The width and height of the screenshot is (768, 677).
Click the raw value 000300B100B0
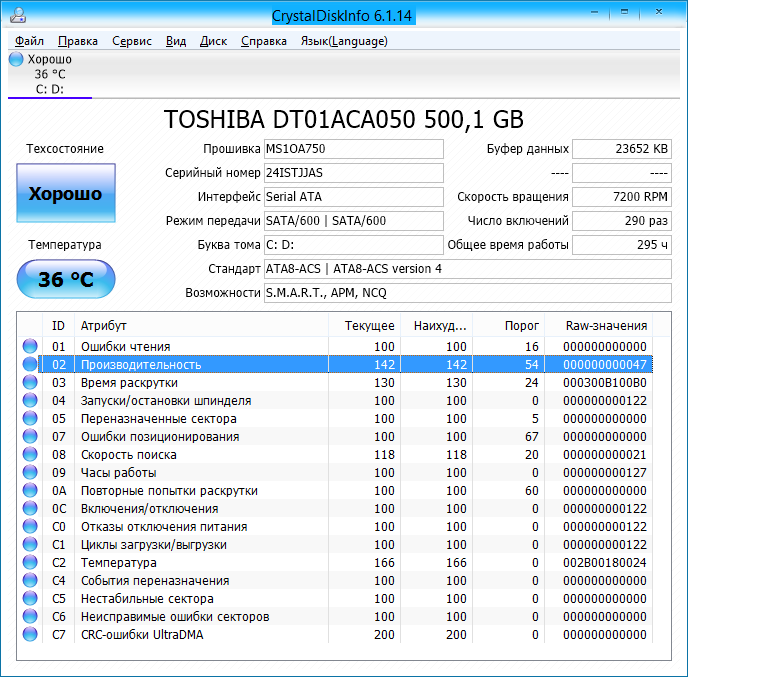click(605, 383)
